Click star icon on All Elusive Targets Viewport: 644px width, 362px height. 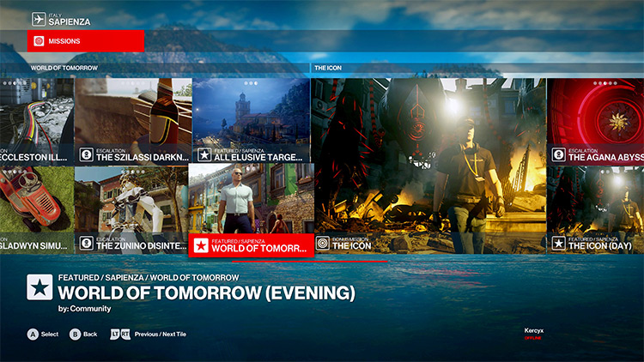(x=204, y=154)
